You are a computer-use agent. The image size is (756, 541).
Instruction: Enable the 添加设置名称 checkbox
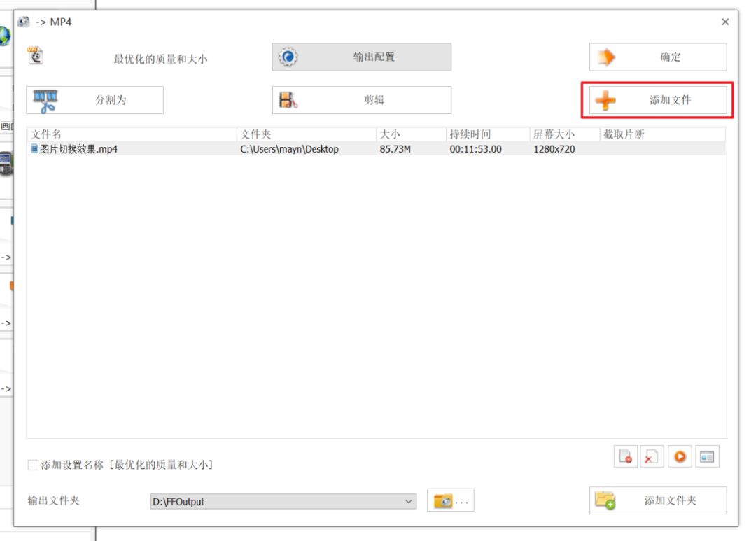pos(34,465)
